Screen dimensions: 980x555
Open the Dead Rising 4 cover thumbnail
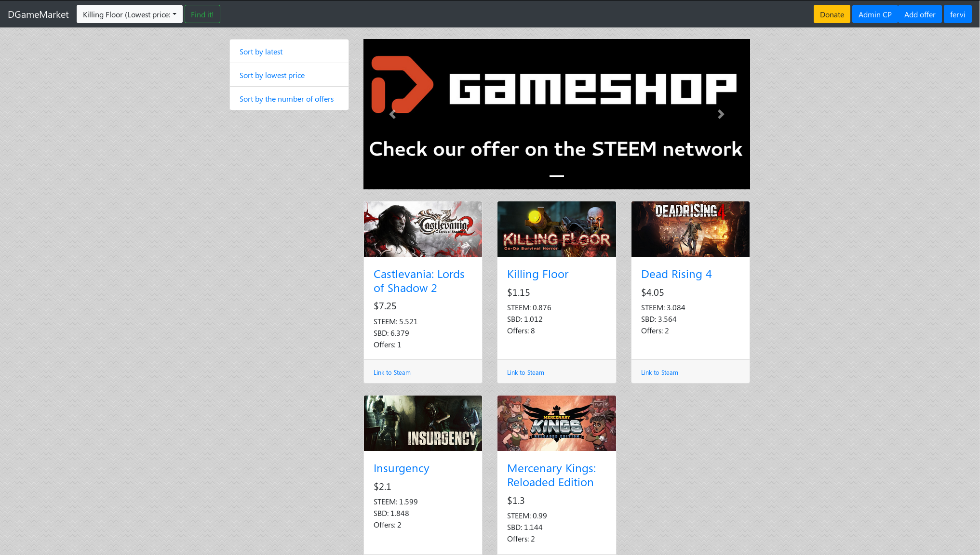(x=690, y=229)
